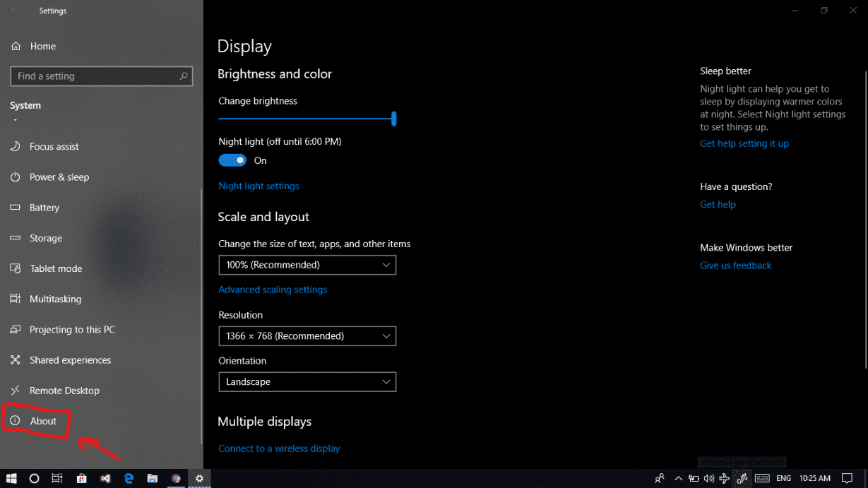
Task: Open Chrome from the taskbar
Action: 176,478
